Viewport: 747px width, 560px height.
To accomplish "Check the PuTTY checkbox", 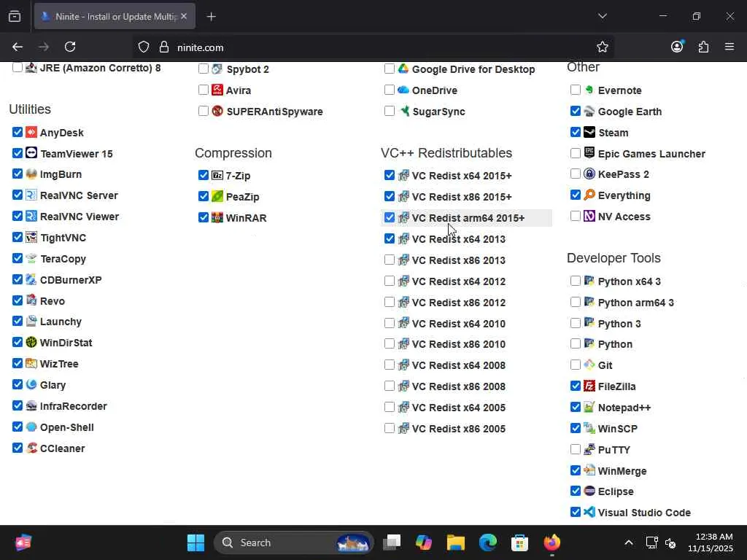I will (576, 449).
